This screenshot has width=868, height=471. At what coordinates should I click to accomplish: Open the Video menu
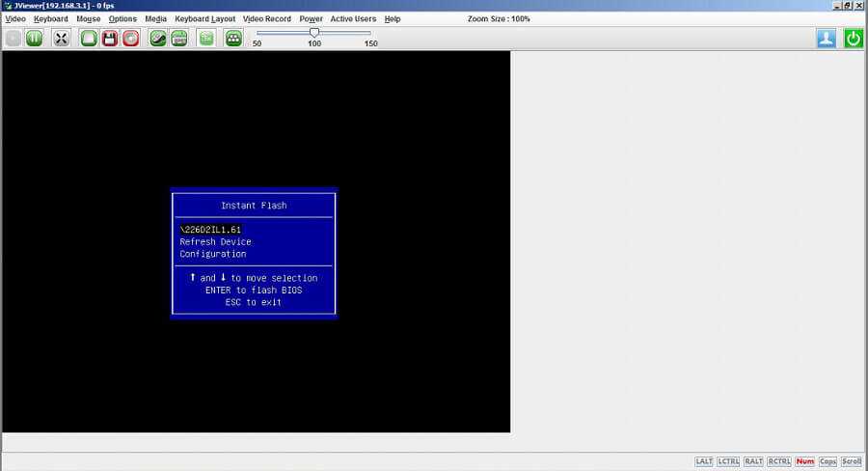coord(15,19)
